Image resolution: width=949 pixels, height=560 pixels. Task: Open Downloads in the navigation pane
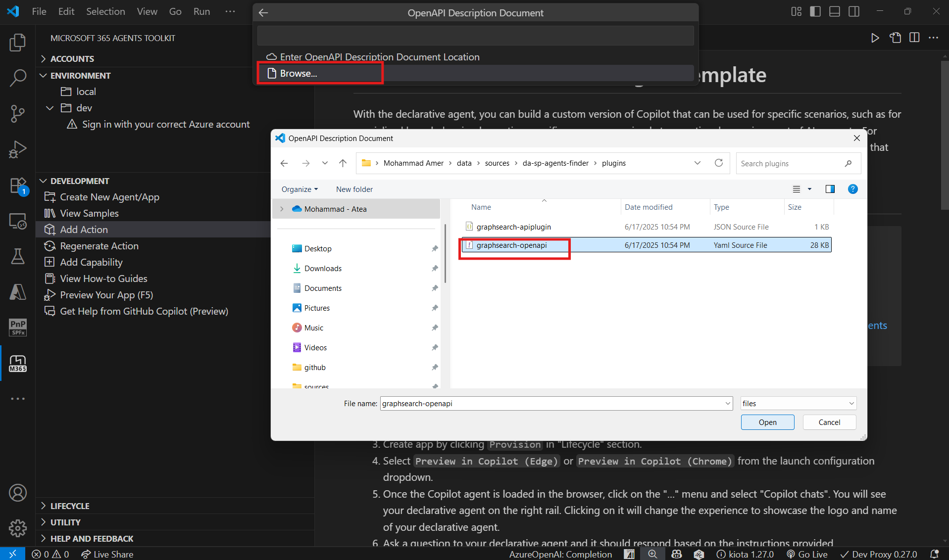pyautogui.click(x=323, y=269)
